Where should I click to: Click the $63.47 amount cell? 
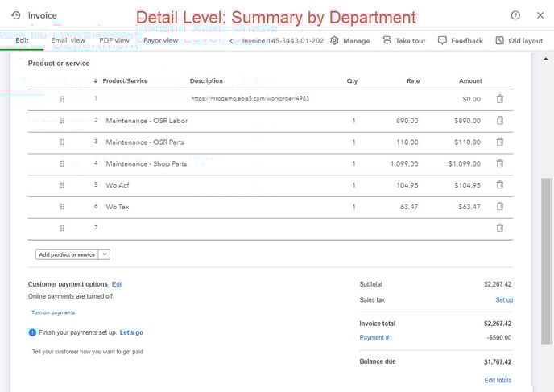[469, 207]
